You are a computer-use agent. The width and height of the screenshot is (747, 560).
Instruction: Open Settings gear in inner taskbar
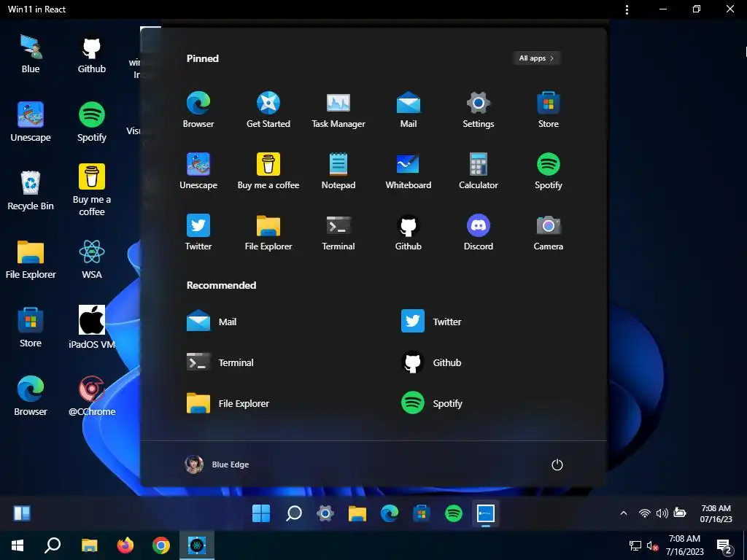click(x=325, y=513)
